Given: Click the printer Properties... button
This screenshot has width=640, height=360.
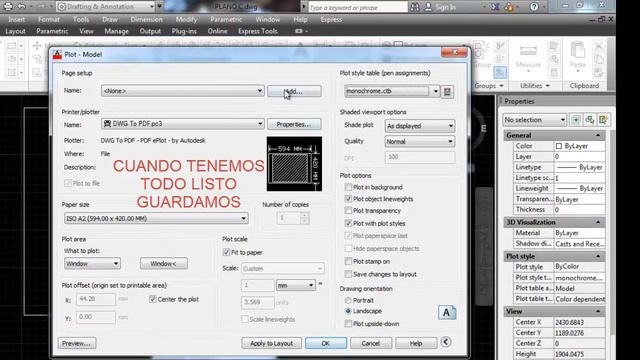Looking at the screenshot, I should tap(294, 124).
